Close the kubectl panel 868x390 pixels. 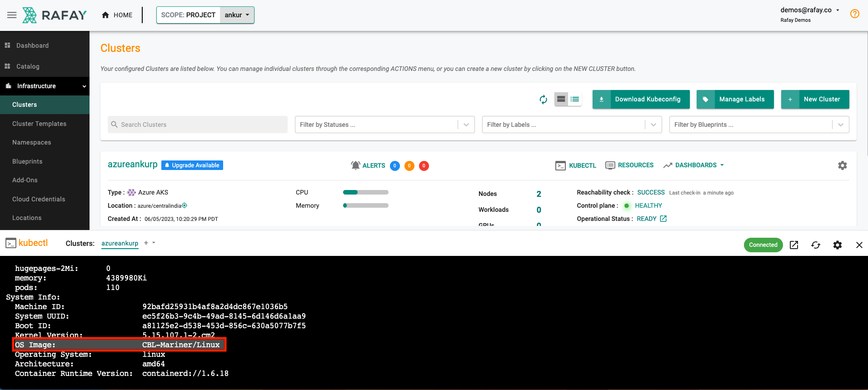859,245
